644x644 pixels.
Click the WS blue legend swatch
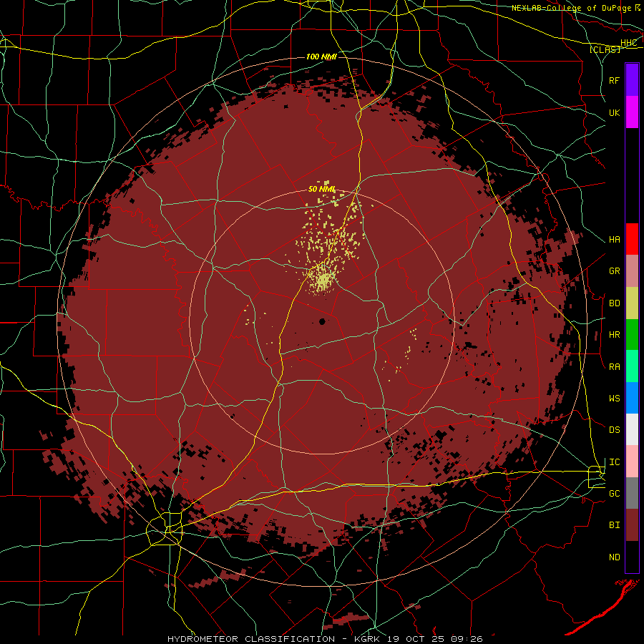click(632, 398)
